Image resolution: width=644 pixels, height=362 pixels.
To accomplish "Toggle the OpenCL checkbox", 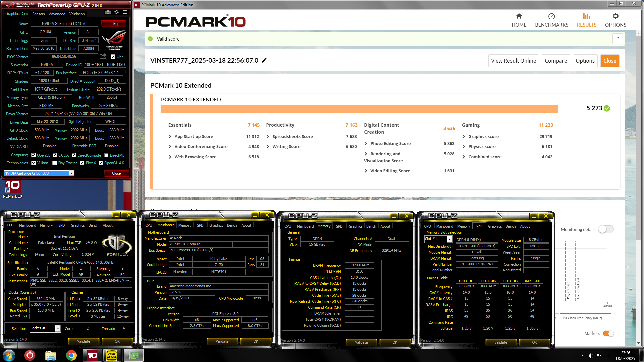I will tap(33, 155).
